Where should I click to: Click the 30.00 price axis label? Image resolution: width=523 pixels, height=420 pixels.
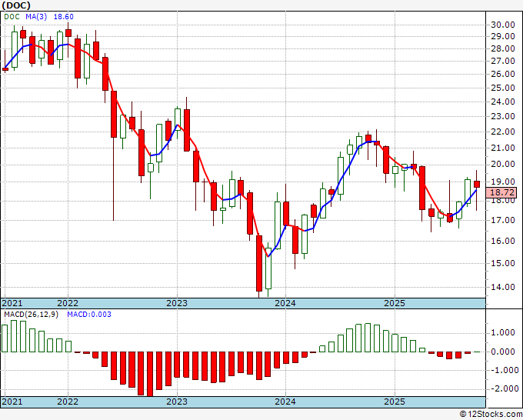pyautogui.click(x=503, y=25)
